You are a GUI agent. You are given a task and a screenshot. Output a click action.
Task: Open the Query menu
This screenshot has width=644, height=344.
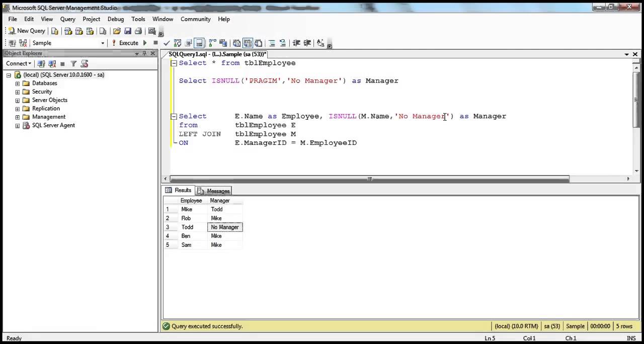[x=67, y=19]
